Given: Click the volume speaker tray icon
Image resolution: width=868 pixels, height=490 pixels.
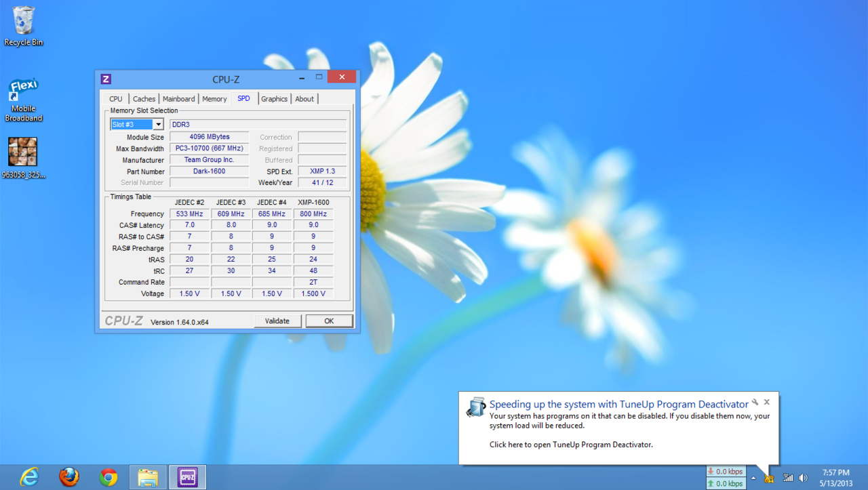Looking at the screenshot, I should coord(804,478).
